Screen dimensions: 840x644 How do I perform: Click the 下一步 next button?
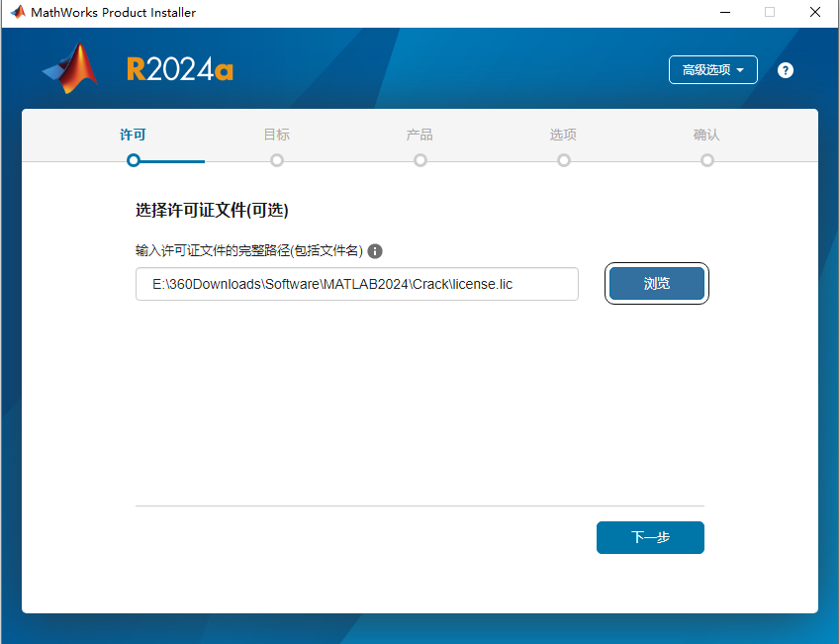click(650, 537)
